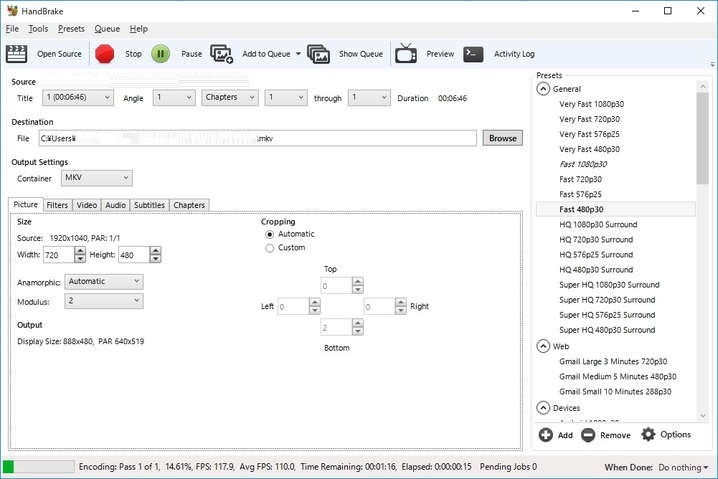Select Gmail Large 3 Minutes 720p30 preset
This screenshot has height=479, width=718.
[x=613, y=361]
